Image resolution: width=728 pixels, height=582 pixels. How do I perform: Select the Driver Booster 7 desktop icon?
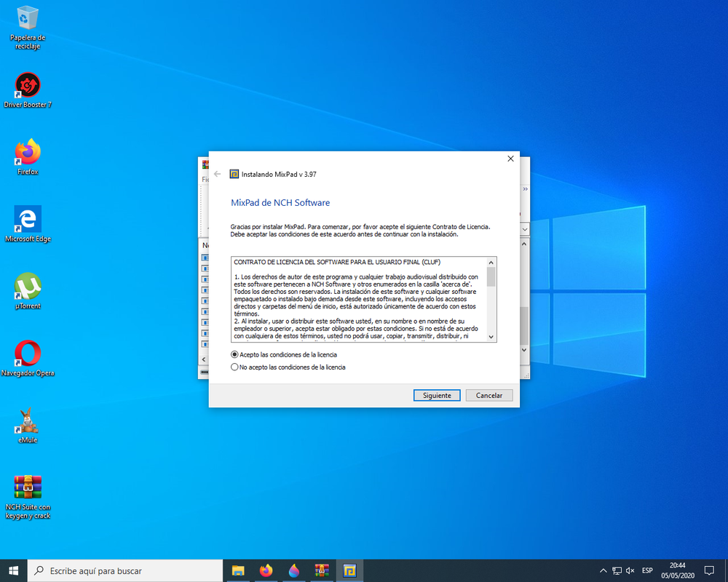pos(28,91)
